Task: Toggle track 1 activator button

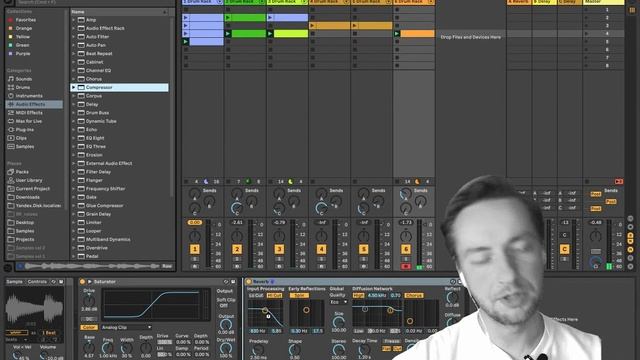Action: click(195, 249)
